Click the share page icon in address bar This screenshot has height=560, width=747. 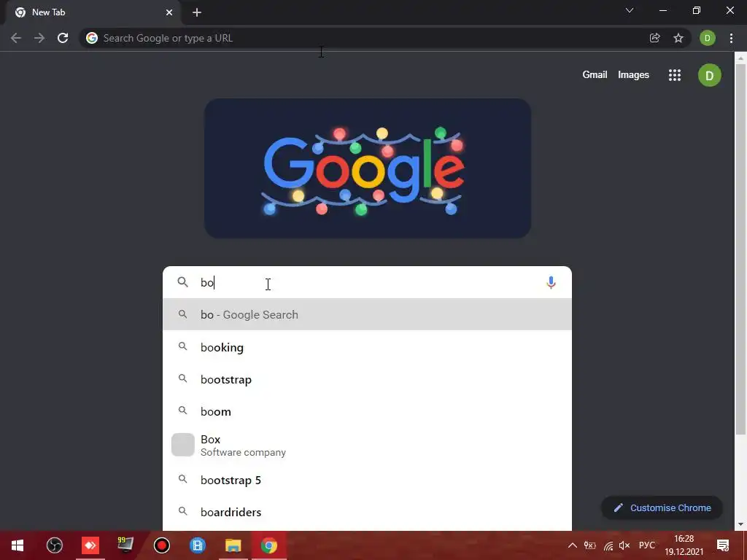tap(655, 38)
